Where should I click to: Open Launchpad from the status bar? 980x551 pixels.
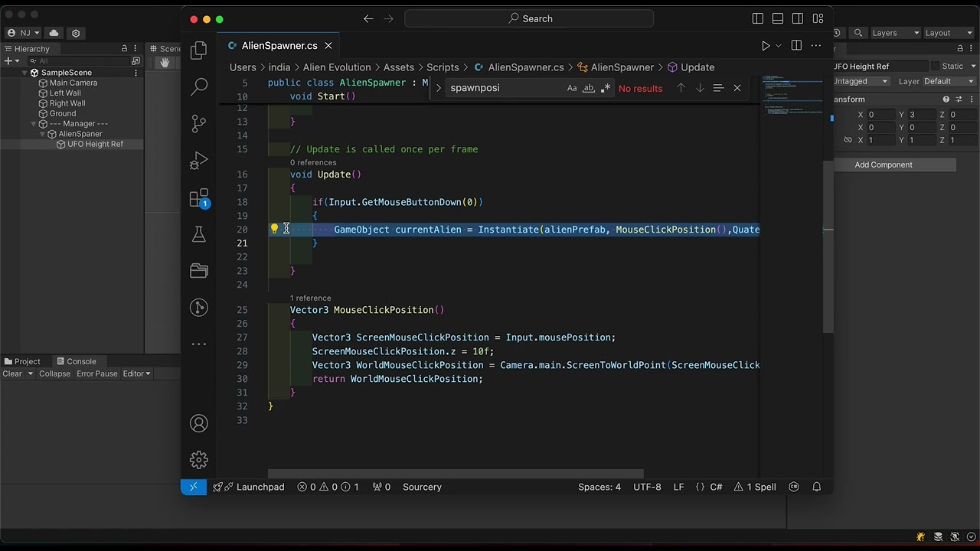pos(249,487)
